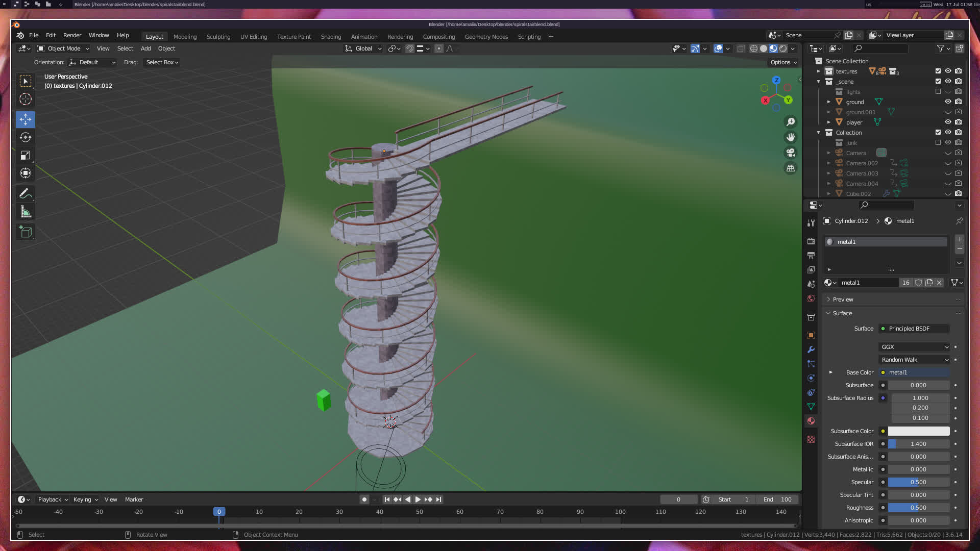The image size is (980, 551).
Task: Enable the lights collection checkbox
Action: [938, 91]
